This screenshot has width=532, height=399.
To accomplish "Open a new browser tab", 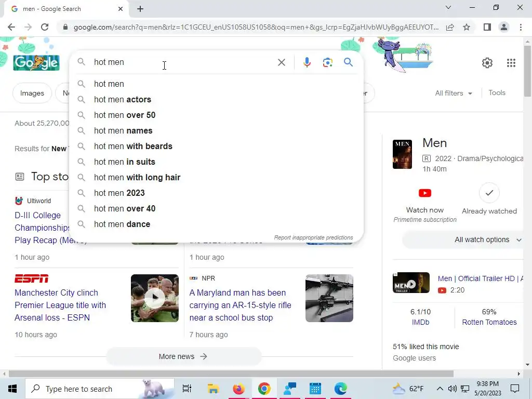I will [140, 9].
